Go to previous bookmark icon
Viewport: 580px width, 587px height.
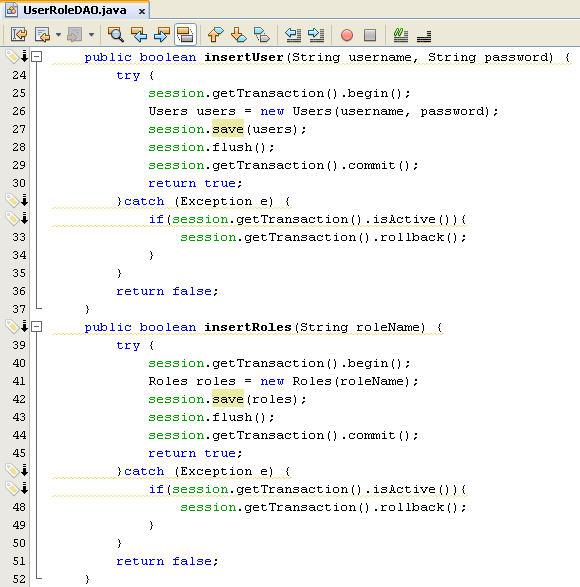pos(216,35)
